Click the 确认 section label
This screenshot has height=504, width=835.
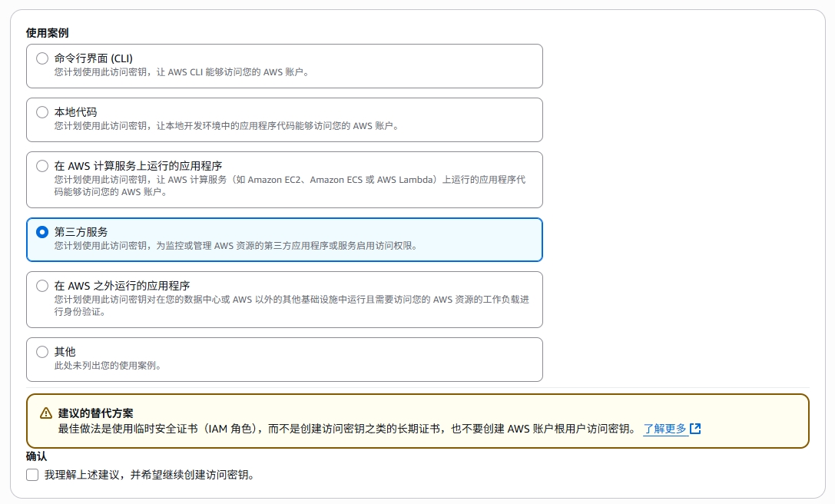pyautogui.click(x=37, y=456)
